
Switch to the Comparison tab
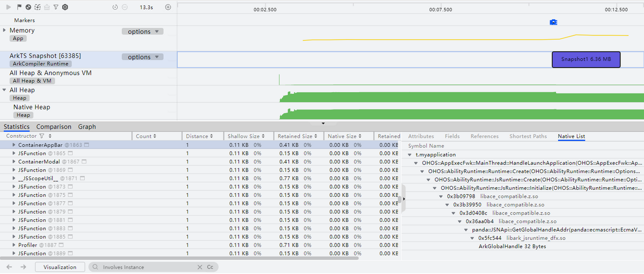click(54, 127)
